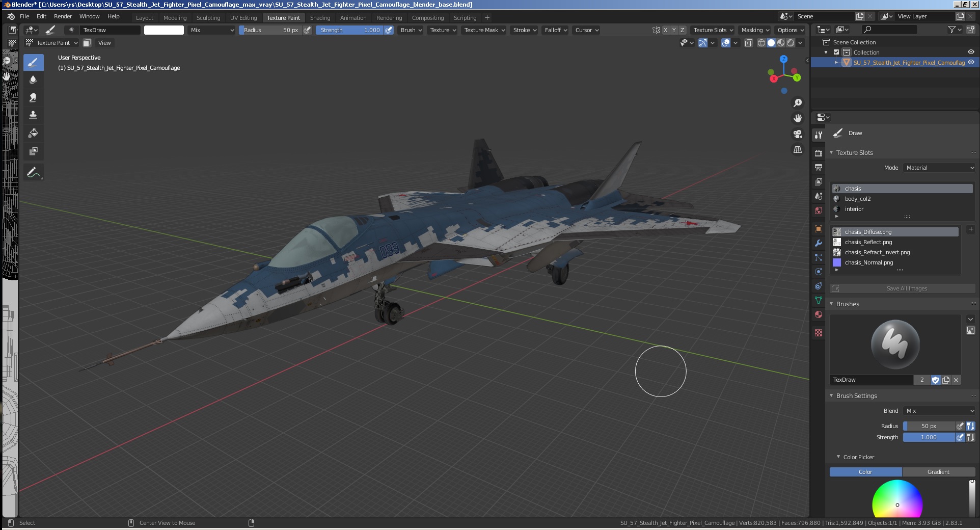The height and width of the screenshot is (530, 980).
Task: Toggle overlays display button
Action: tap(726, 43)
